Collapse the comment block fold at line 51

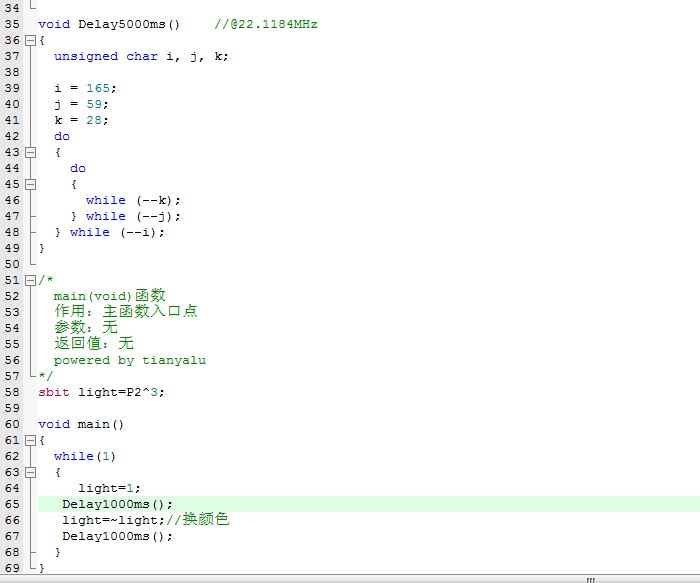pos(30,280)
